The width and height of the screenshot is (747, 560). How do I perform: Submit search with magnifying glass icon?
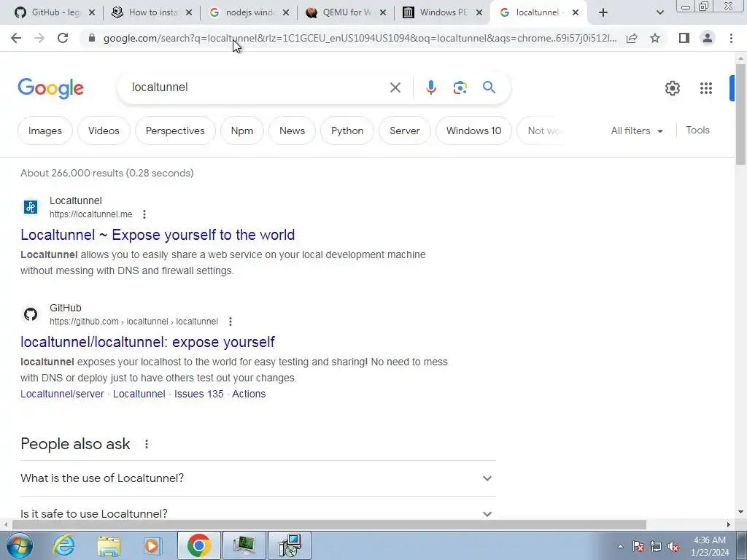coord(489,87)
